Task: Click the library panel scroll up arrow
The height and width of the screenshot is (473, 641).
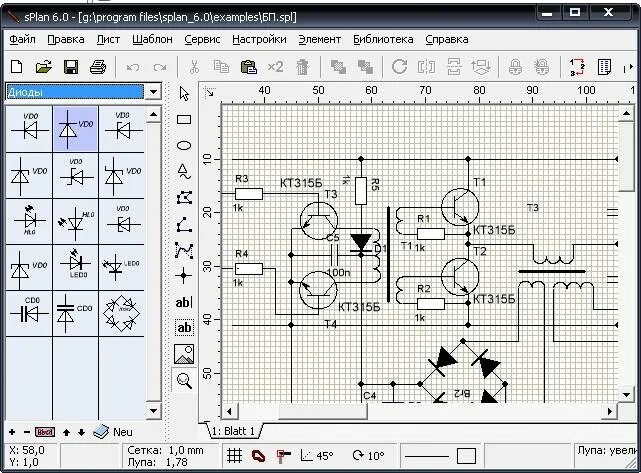Action: pos(153,114)
